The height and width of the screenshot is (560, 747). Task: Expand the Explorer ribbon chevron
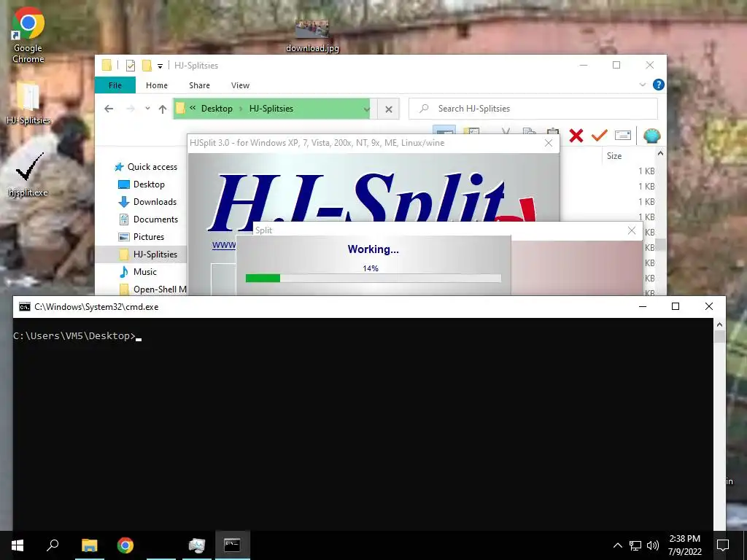(642, 85)
